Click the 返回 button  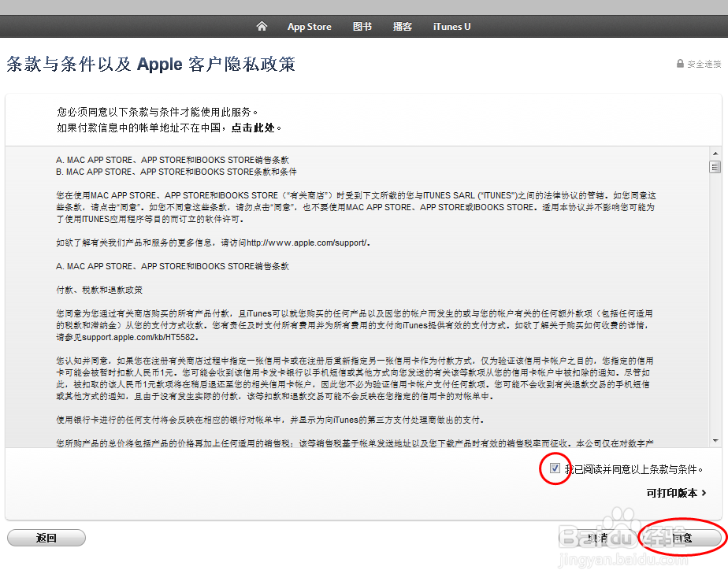[46, 538]
